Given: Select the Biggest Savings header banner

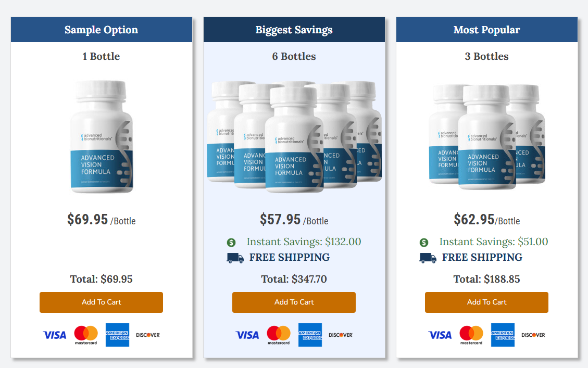Looking at the screenshot, I should point(294,29).
